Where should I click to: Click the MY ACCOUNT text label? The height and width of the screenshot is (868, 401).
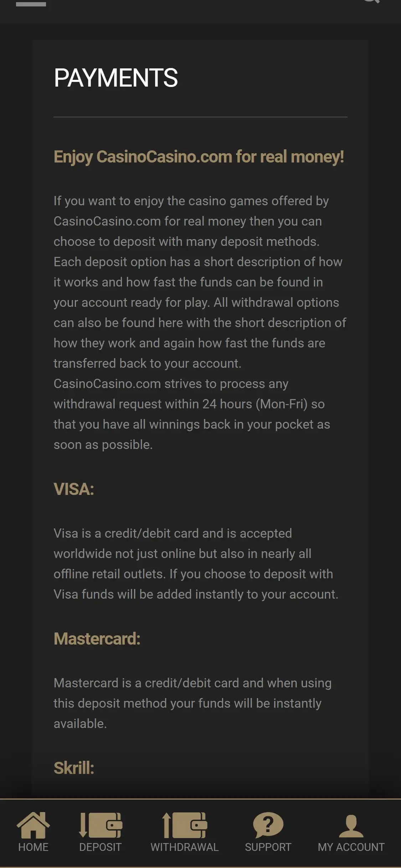click(x=351, y=847)
